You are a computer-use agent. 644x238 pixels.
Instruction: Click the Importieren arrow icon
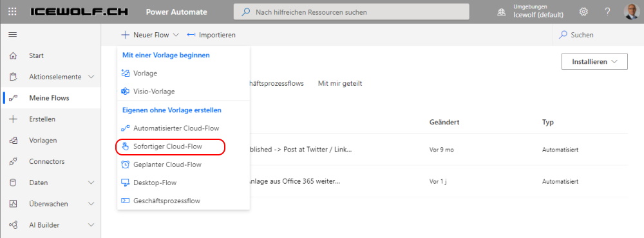191,35
